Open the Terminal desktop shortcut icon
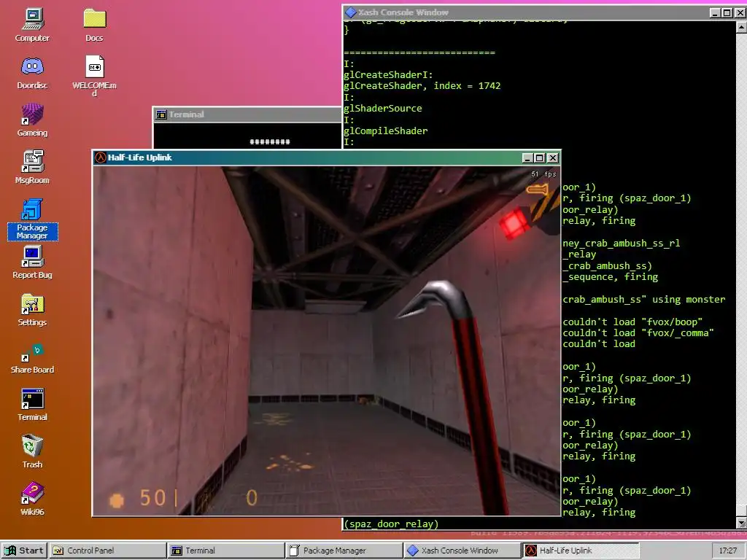Viewport: 747px width, 560px height. point(32,404)
